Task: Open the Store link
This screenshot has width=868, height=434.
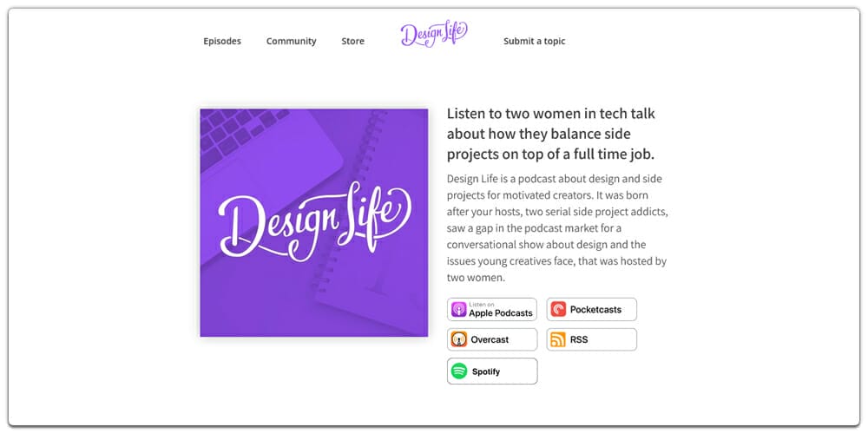Action: coord(352,41)
